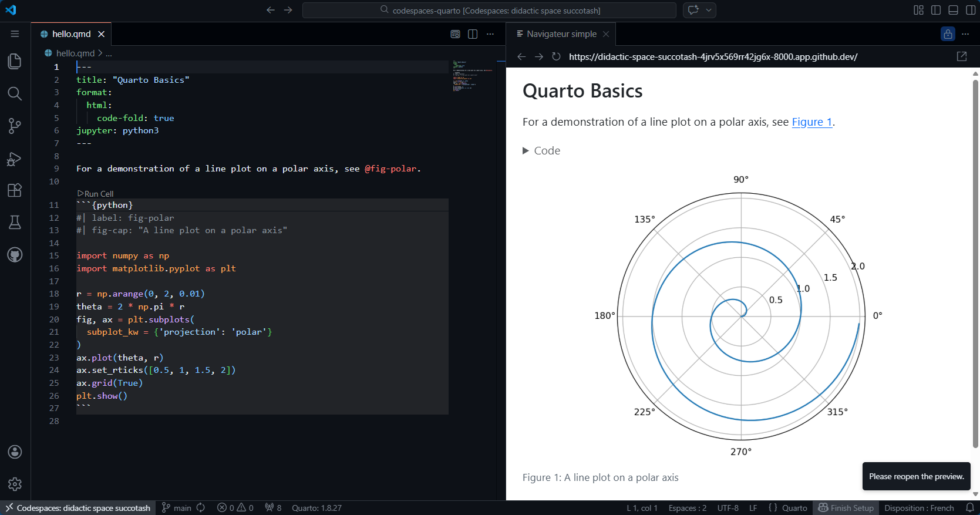980x515 pixels.
Task: Reload the preview browser page
Action: point(556,56)
